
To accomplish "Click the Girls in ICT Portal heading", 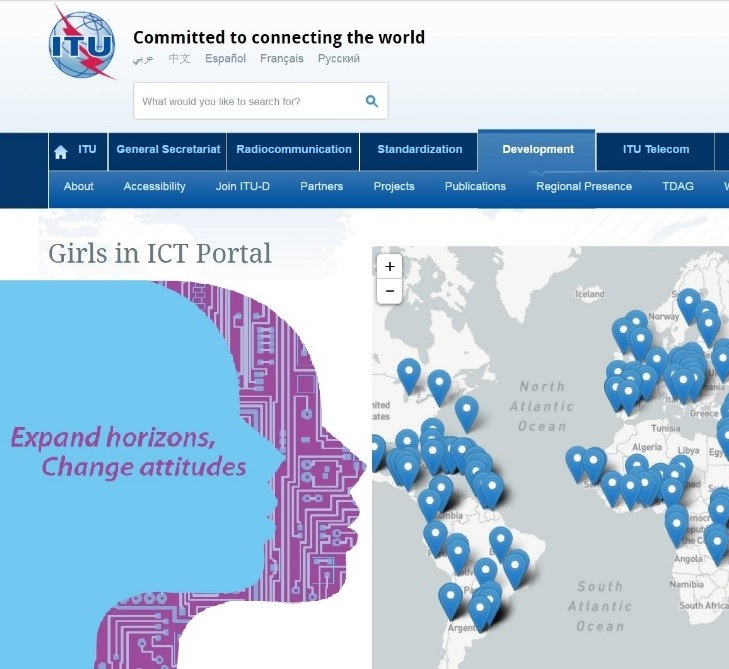I will 159,254.
